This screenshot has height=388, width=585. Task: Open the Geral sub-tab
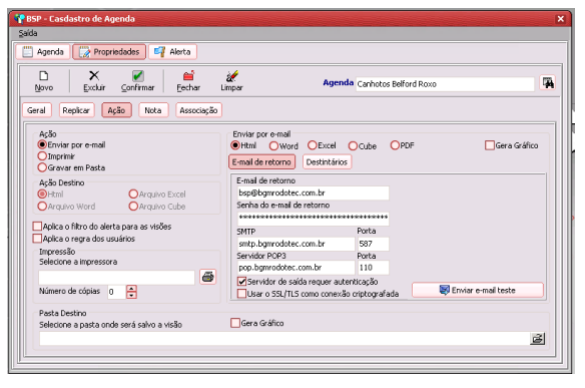pyautogui.click(x=36, y=110)
